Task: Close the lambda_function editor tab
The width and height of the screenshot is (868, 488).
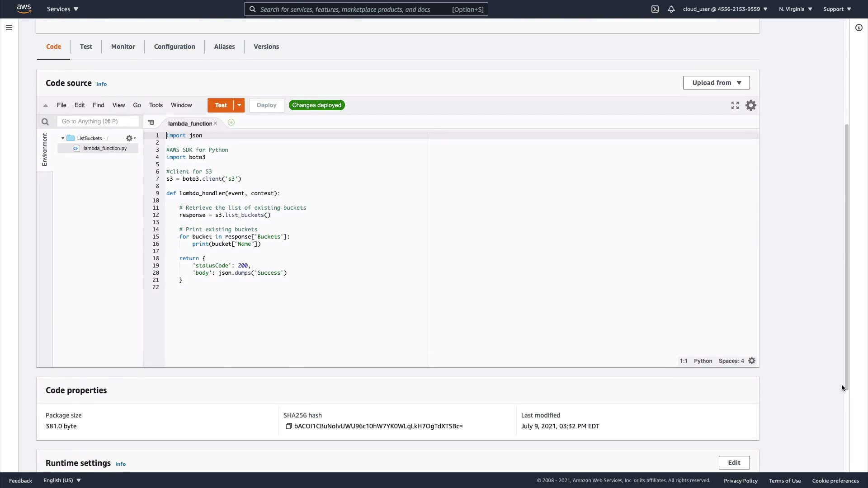Action: pyautogui.click(x=216, y=123)
